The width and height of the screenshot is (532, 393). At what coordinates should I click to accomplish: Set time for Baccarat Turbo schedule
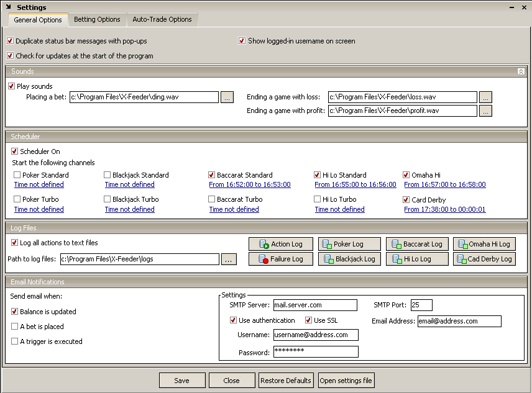click(x=234, y=209)
